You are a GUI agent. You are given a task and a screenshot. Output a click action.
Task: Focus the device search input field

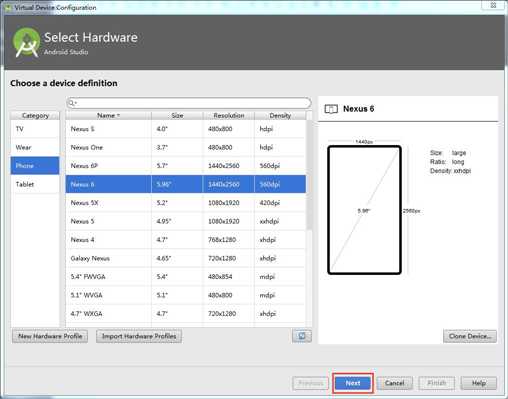pos(189,103)
